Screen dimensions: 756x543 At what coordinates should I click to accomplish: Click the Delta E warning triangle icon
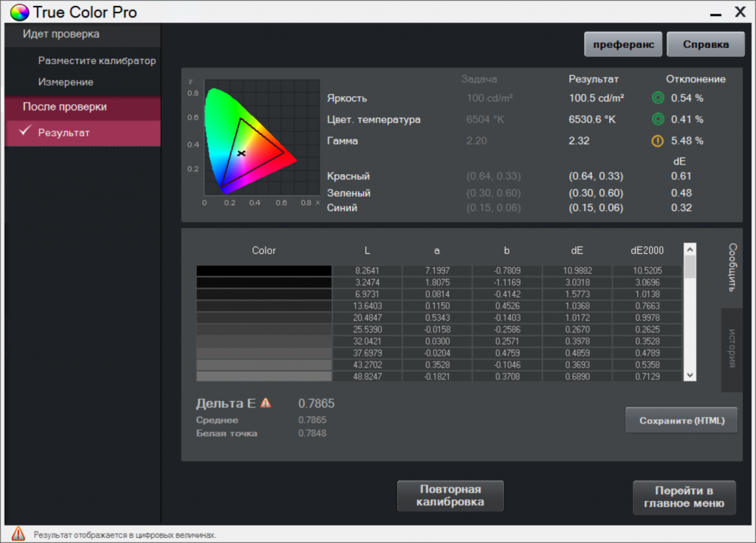(x=266, y=404)
